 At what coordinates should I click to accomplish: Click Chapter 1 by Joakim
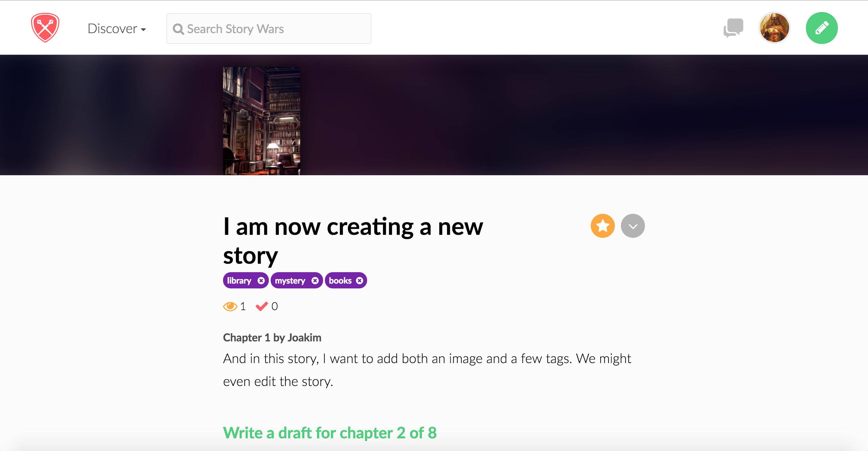tap(272, 337)
